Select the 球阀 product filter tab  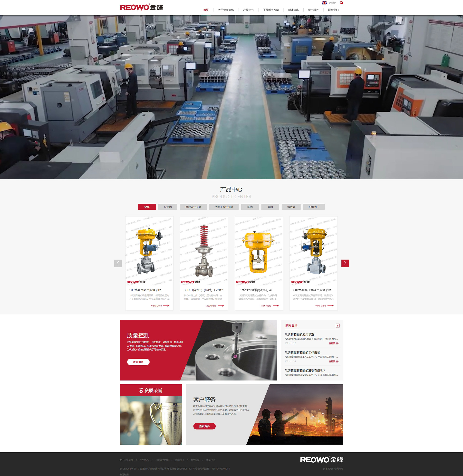tap(250, 207)
